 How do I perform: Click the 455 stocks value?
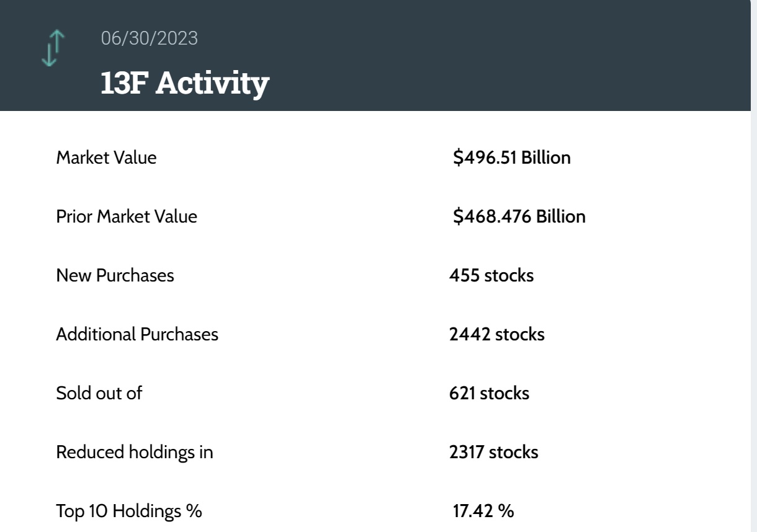pyautogui.click(x=491, y=275)
